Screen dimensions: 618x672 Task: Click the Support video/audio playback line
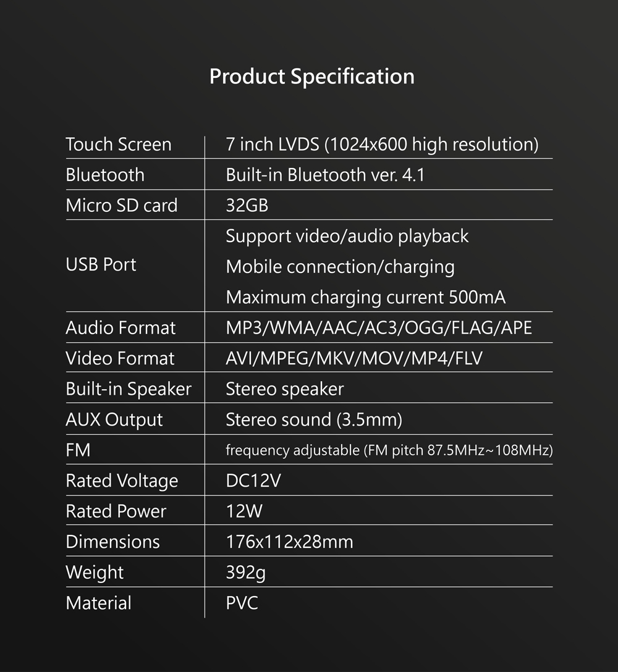coord(347,237)
